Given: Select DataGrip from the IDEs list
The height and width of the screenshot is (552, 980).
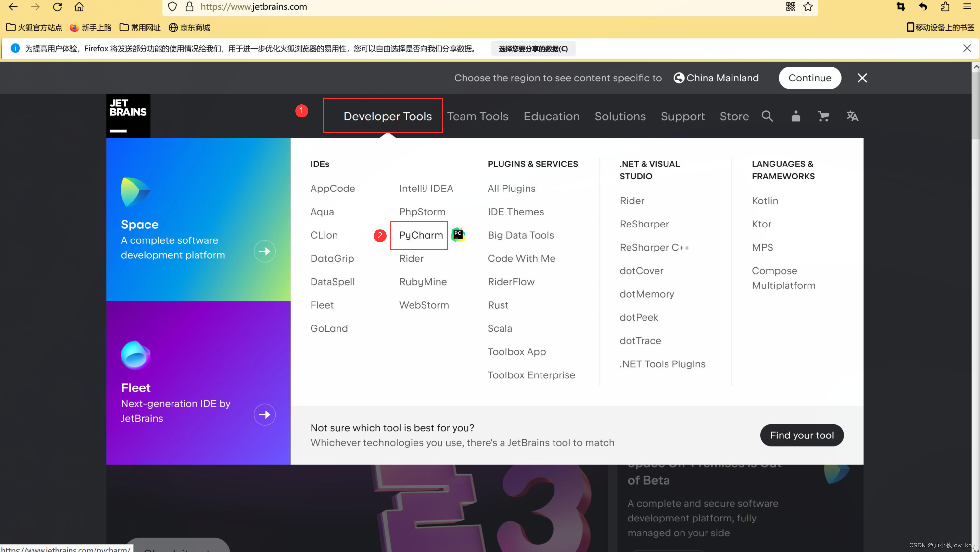Looking at the screenshot, I should coord(332,258).
